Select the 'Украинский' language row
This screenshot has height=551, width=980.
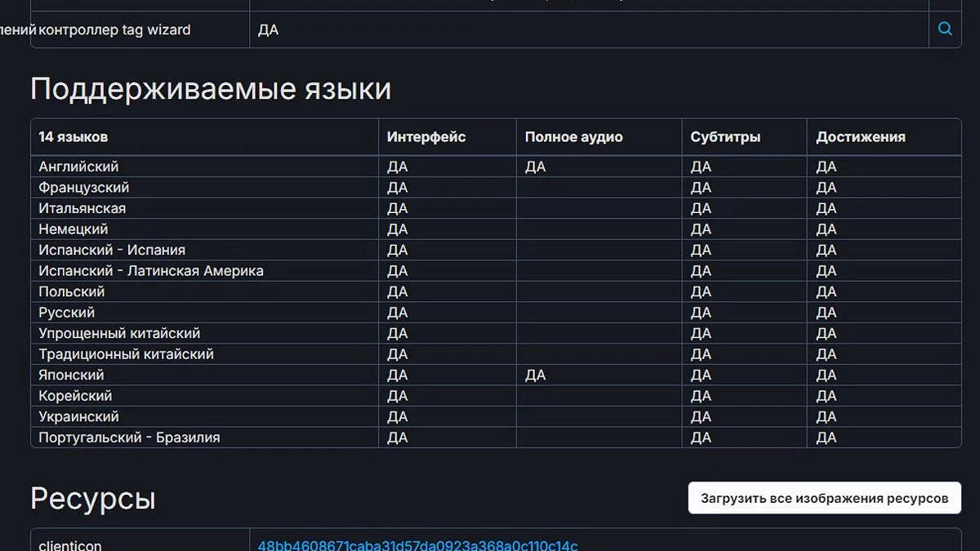tap(496, 416)
